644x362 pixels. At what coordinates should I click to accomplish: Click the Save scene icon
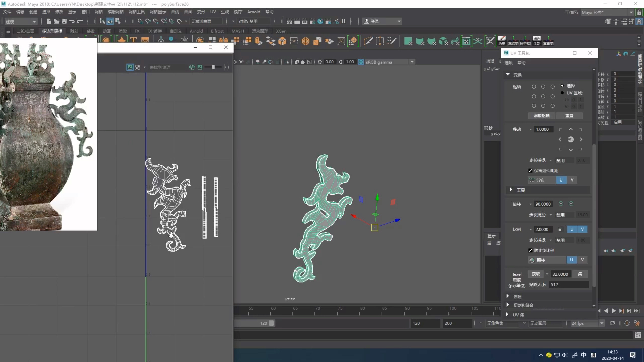tap(64, 21)
